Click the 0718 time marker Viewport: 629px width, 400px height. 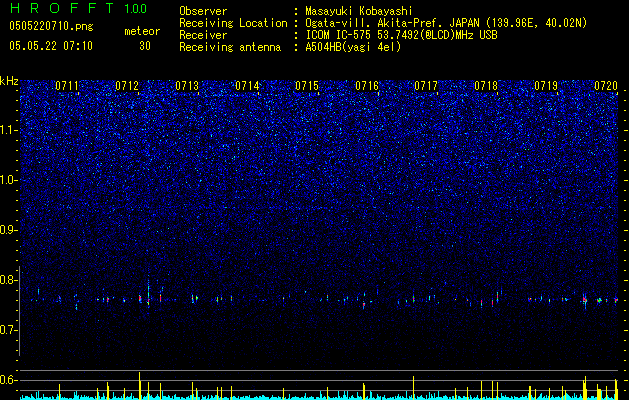(486, 86)
